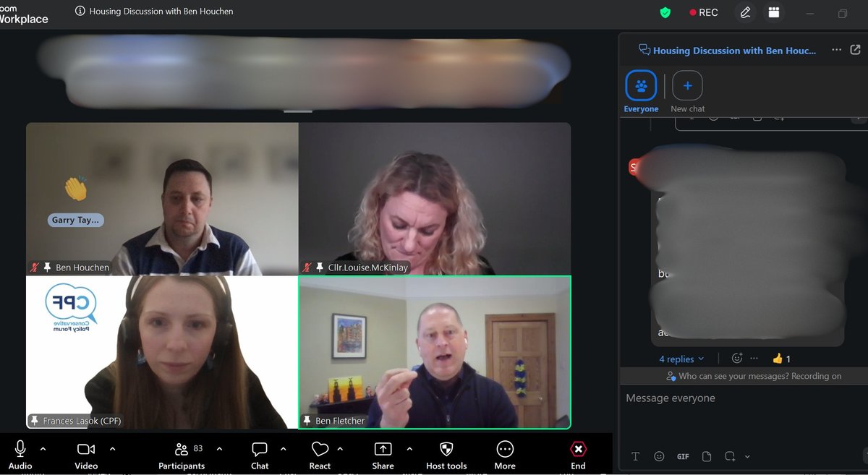Click the muted mic icon beside Ben Houchen
Screen dimensions: 868x475
pyautogui.click(x=34, y=268)
